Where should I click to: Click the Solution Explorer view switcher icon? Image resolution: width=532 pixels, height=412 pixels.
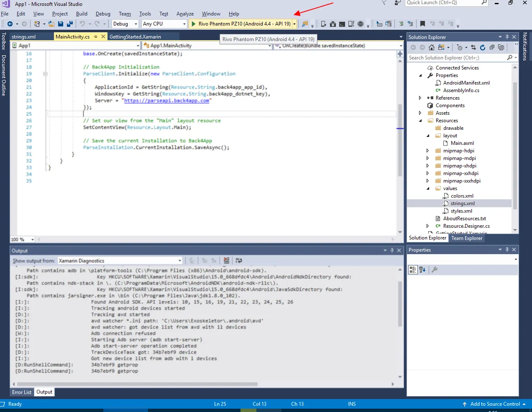pyautogui.click(x=441, y=47)
